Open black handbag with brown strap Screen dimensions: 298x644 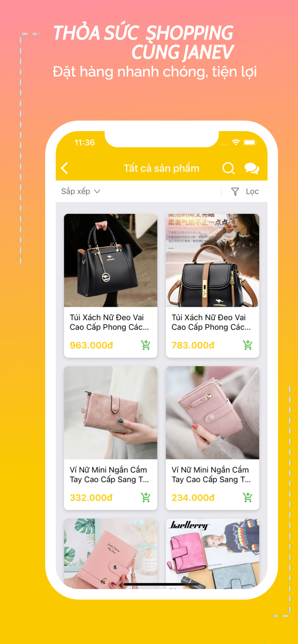click(x=212, y=260)
